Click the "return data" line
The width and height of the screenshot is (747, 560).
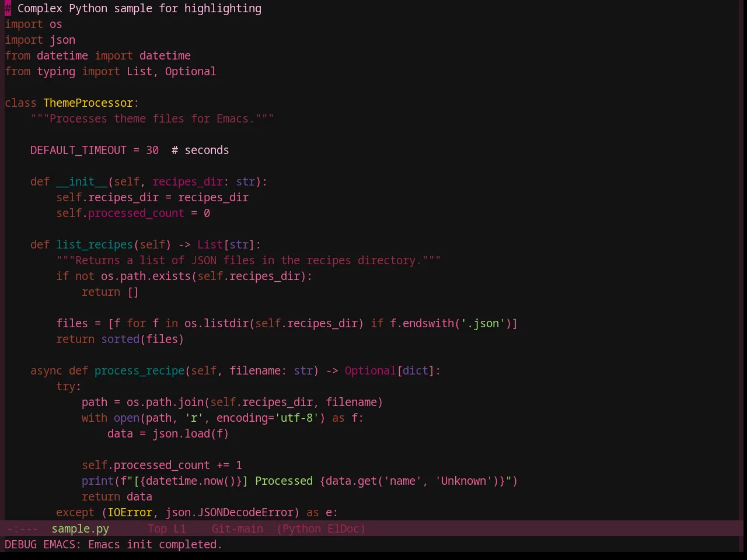coord(117,496)
